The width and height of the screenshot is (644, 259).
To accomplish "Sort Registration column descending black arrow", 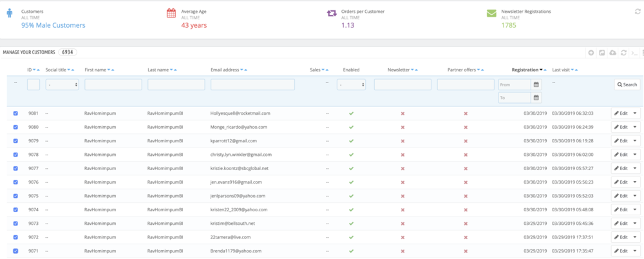I will pos(542,70).
